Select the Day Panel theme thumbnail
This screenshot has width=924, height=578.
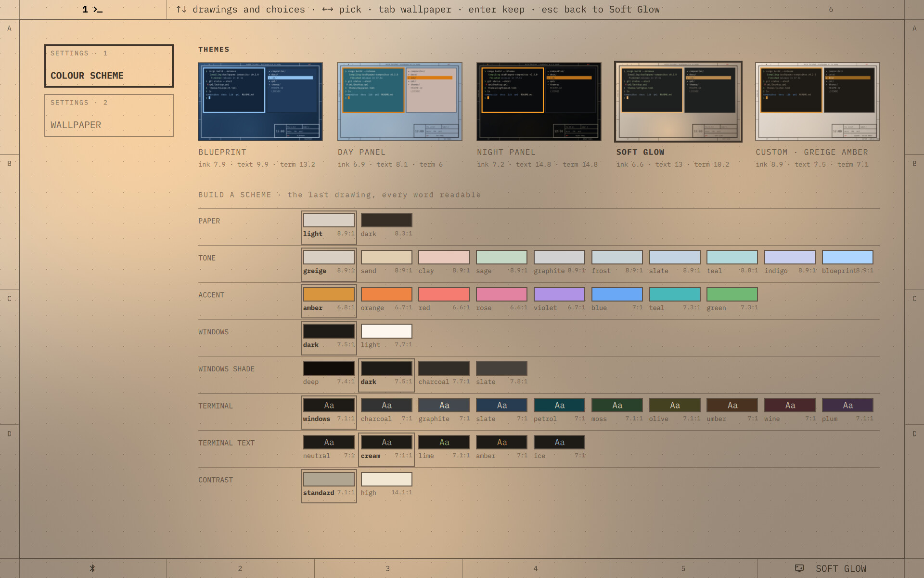399,102
